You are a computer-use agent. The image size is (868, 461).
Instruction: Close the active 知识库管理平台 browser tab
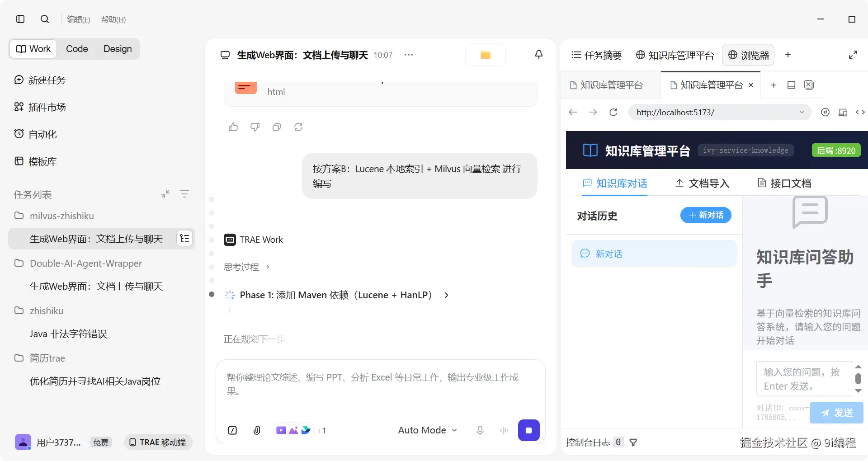(751, 85)
